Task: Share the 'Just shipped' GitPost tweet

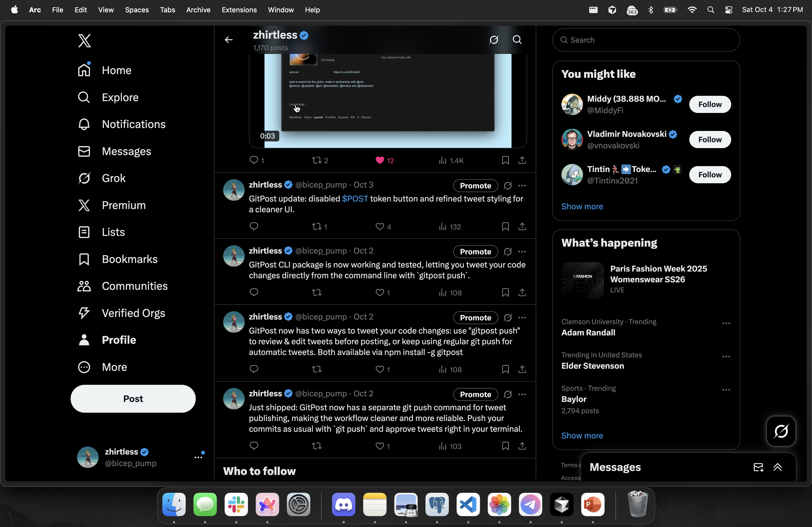Action: click(x=522, y=446)
